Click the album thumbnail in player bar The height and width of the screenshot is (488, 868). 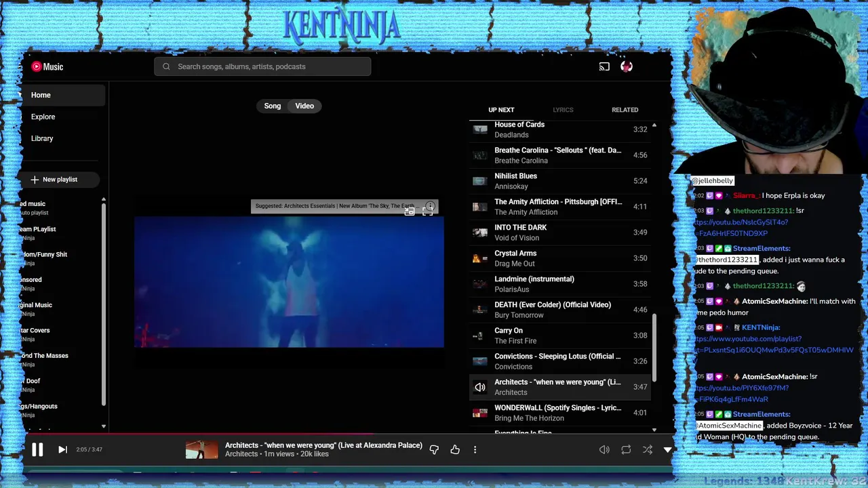click(x=202, y=449)
